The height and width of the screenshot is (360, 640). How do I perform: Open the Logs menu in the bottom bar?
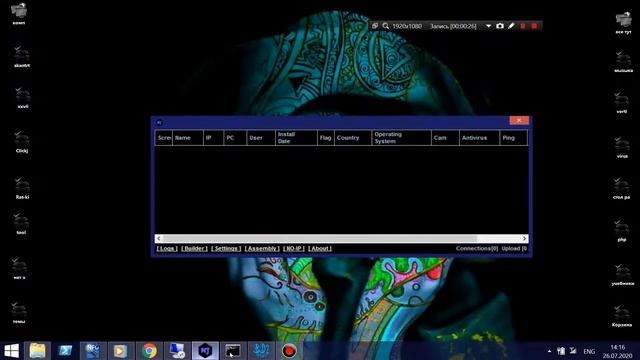(167, 248)
